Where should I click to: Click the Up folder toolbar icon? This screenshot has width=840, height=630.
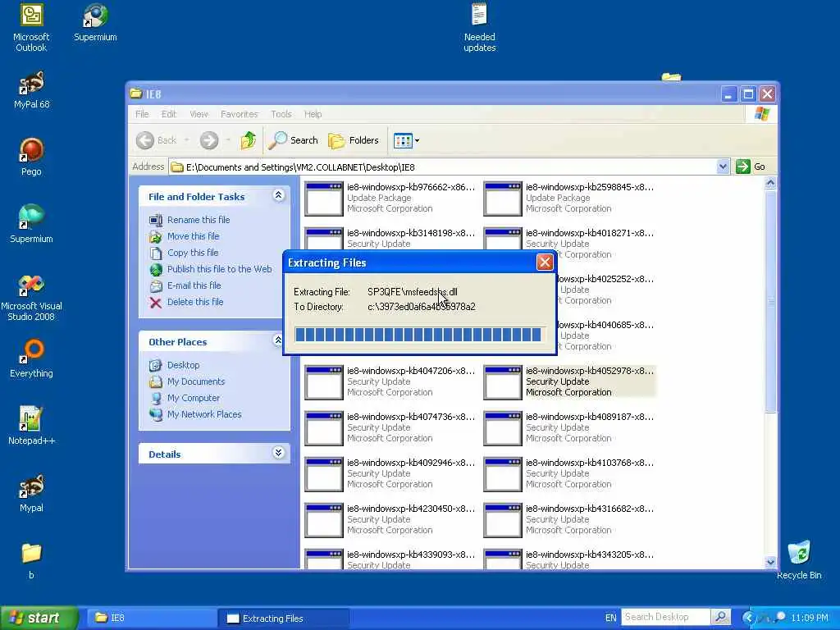click(248, 140)
